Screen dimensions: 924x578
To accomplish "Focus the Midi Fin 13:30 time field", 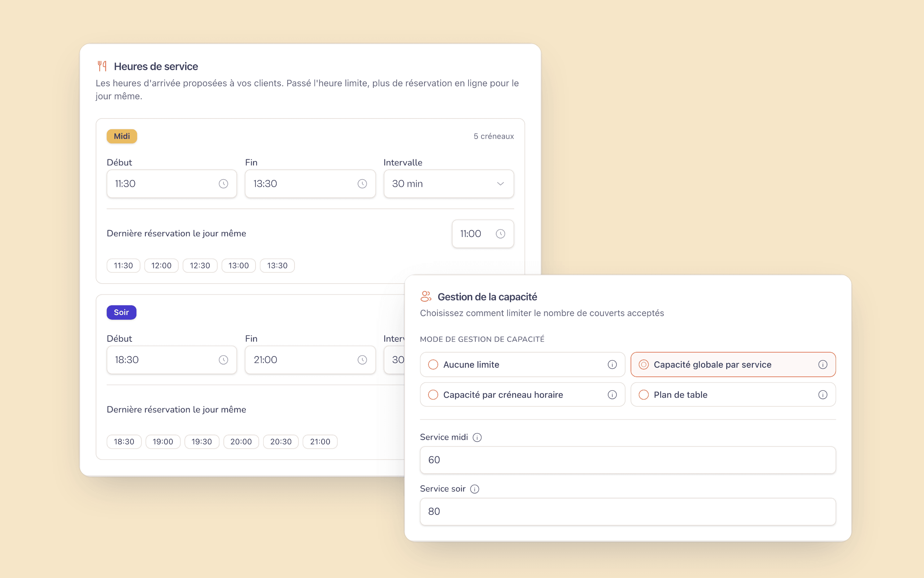I will tap(310, 184).
